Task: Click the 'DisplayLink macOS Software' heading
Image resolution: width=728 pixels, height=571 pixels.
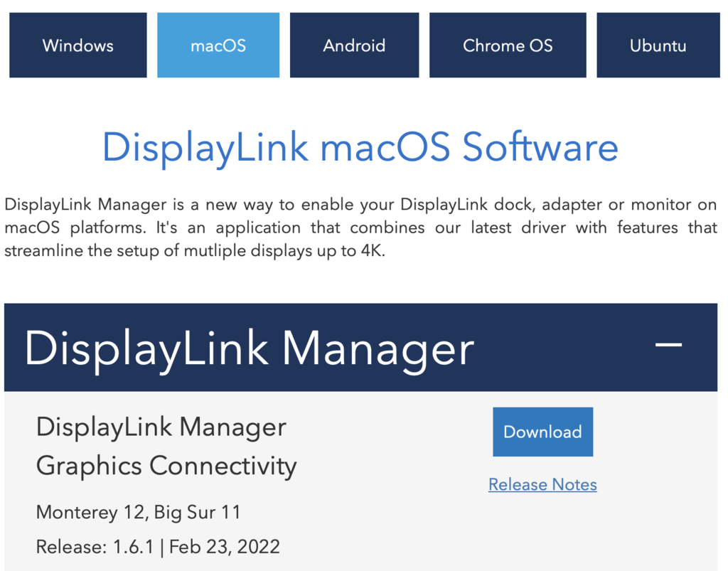Action: point(360,148)
